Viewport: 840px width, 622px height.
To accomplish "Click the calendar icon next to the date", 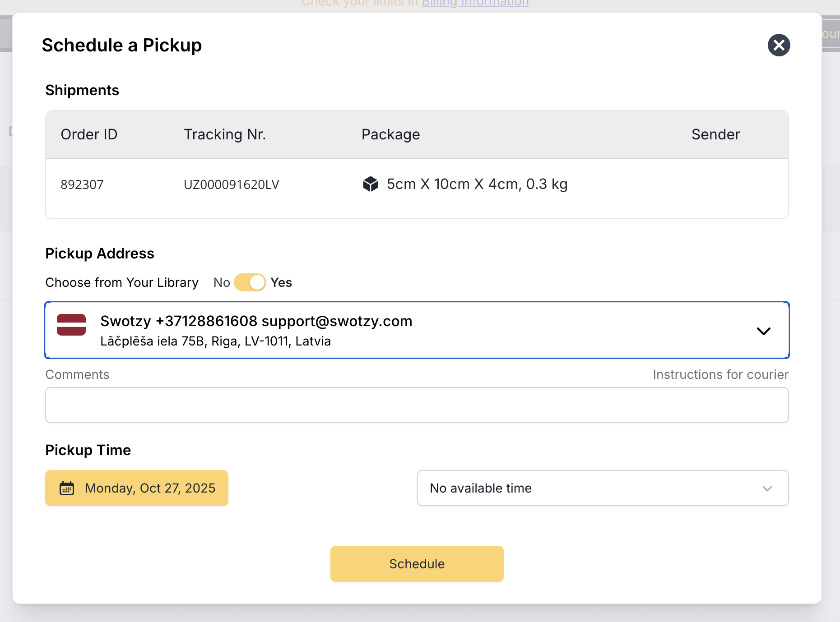I will tap(66, 488).
